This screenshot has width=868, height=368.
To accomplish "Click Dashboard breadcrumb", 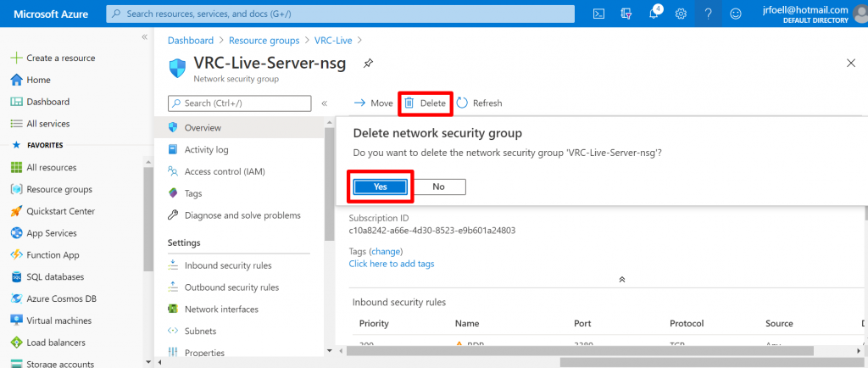I will (191, 41).
